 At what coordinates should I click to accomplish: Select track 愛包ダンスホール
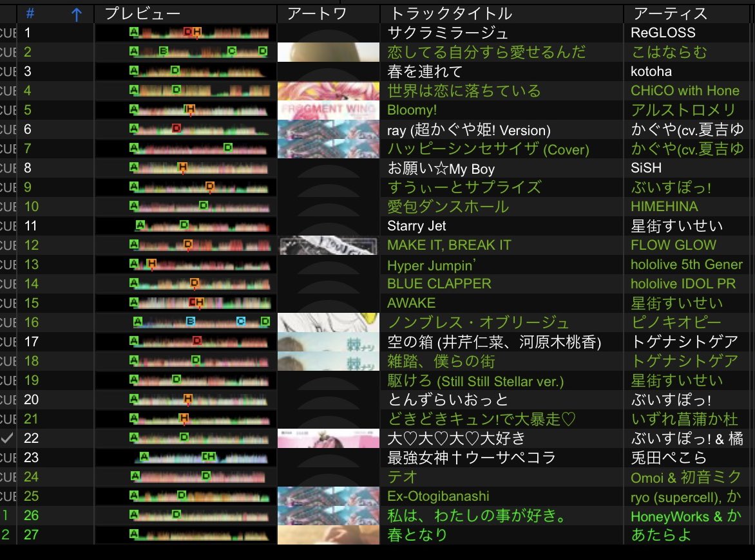(x=448, y=207)
